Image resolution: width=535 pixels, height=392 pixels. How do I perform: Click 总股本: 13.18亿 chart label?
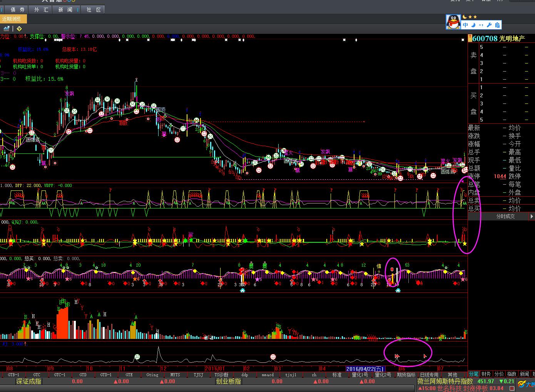tap(79, 49)
